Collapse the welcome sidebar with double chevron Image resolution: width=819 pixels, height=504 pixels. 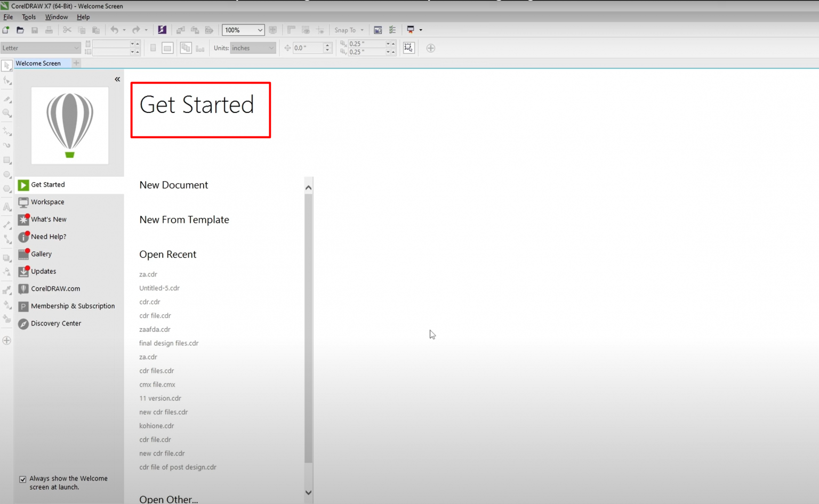[117, 79]
